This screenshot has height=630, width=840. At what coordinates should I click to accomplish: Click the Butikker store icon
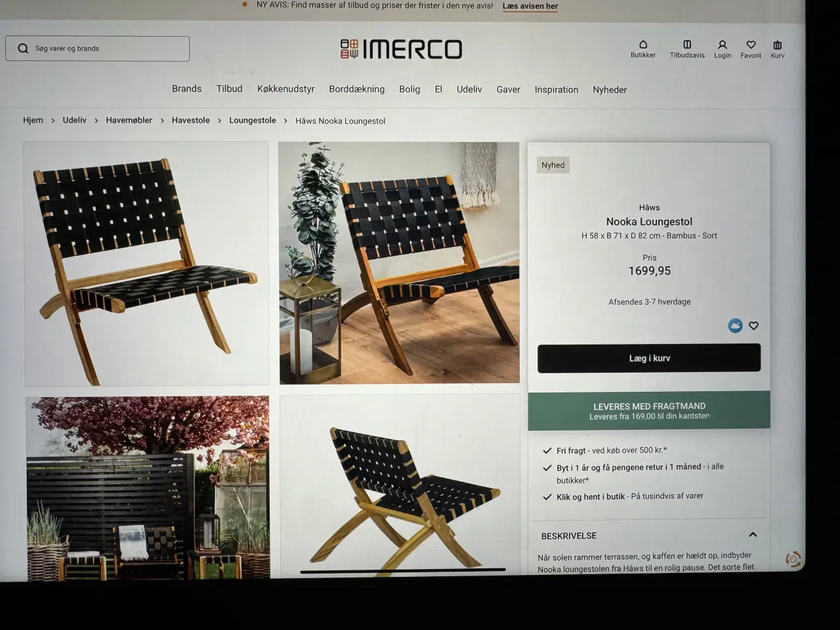(x=643, y=45)
